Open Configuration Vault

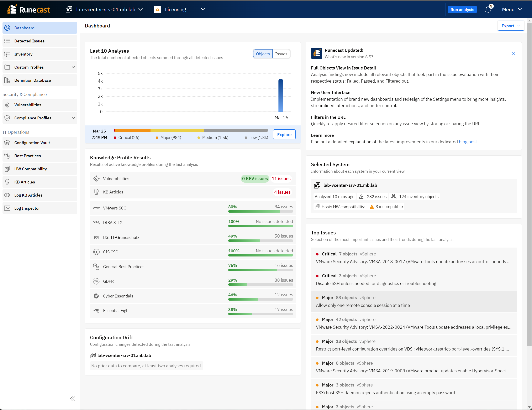(x=40, y=143)
